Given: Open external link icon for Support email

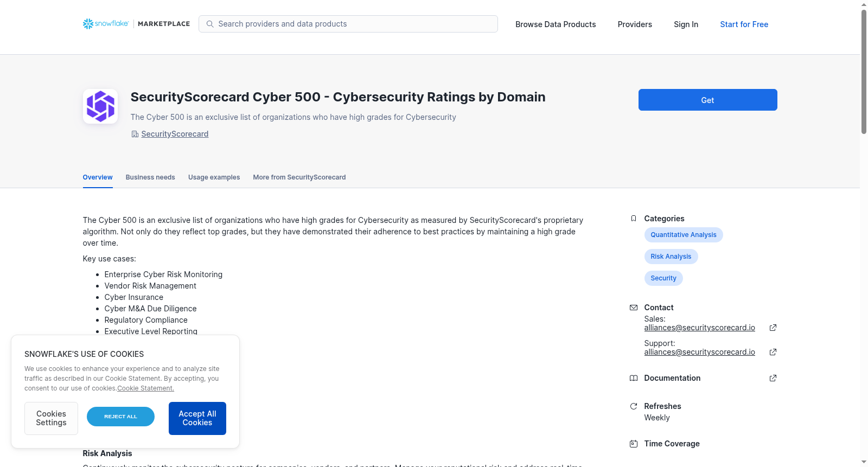Looking at the screenshot, I should [x=773, y=352].
